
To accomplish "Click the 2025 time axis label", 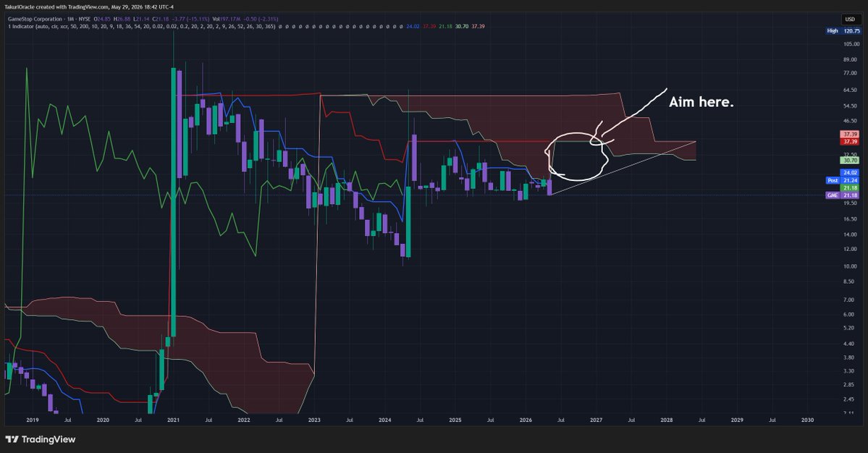I will 455,420.
